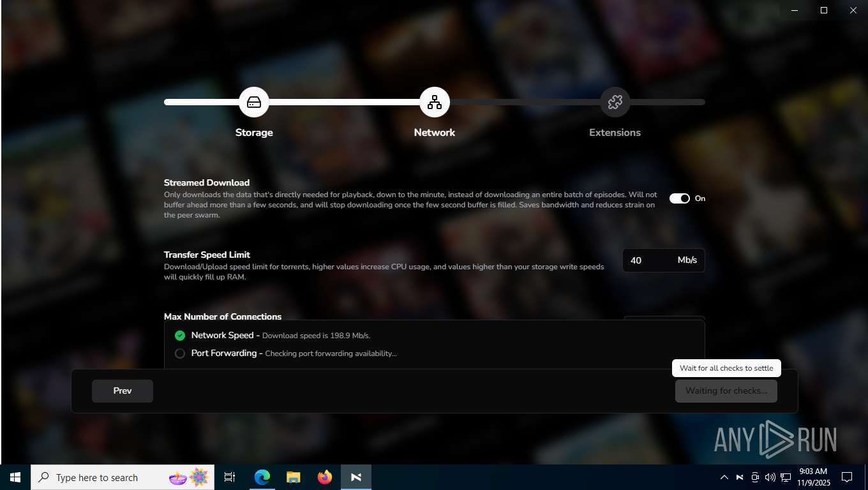Select the Storage step label
868x490 pixels.
pos(254,133)
